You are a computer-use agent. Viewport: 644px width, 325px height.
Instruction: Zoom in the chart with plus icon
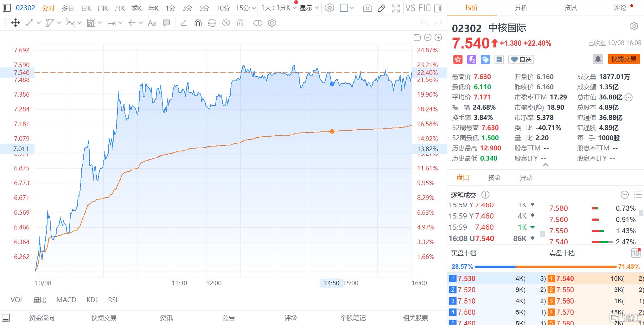(x=438, y=38)
